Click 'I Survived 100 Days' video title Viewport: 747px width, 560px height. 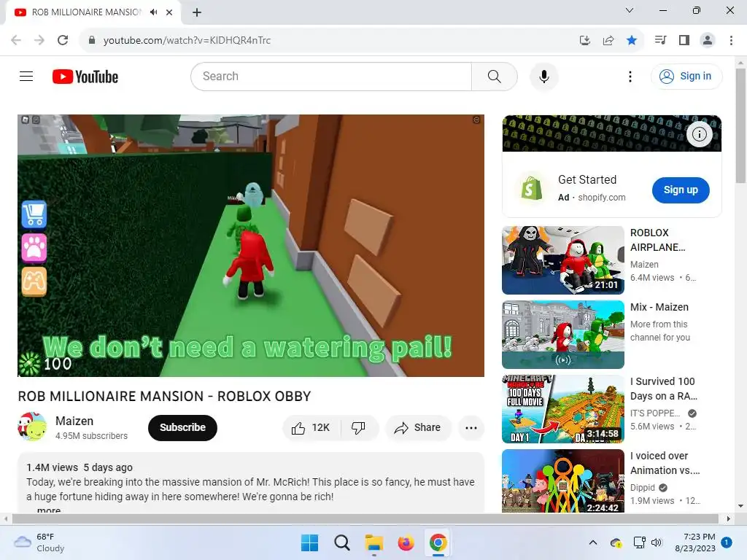663,389
